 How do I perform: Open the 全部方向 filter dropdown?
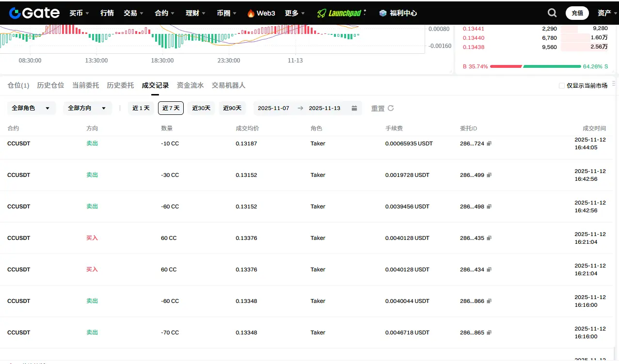tap(87, 108)
